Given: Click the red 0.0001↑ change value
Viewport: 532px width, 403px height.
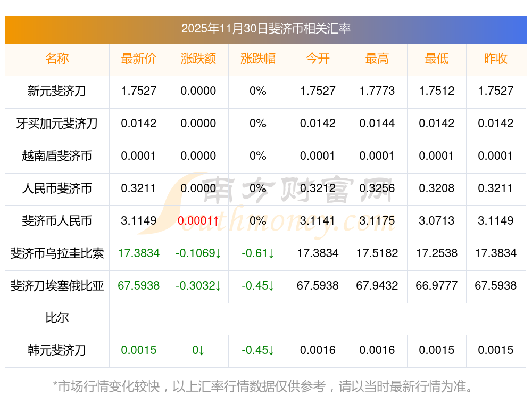Looking at the screenshot, I should click(x=198, y=221).
